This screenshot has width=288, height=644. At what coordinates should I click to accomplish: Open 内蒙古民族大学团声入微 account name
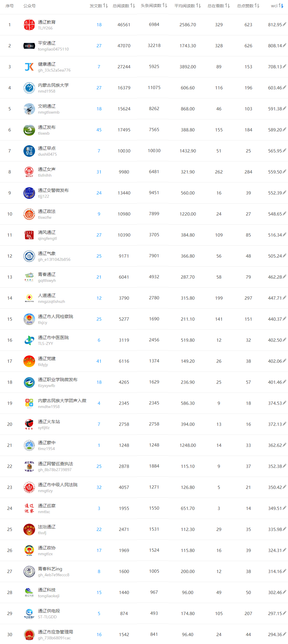tap(62, 400)
